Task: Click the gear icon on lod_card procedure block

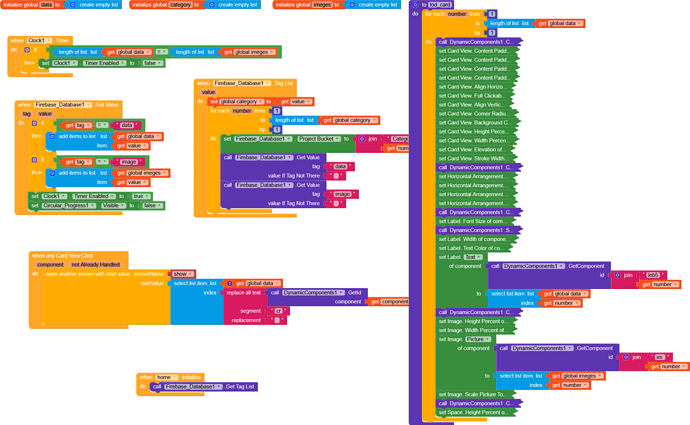Action: [415, 4]
